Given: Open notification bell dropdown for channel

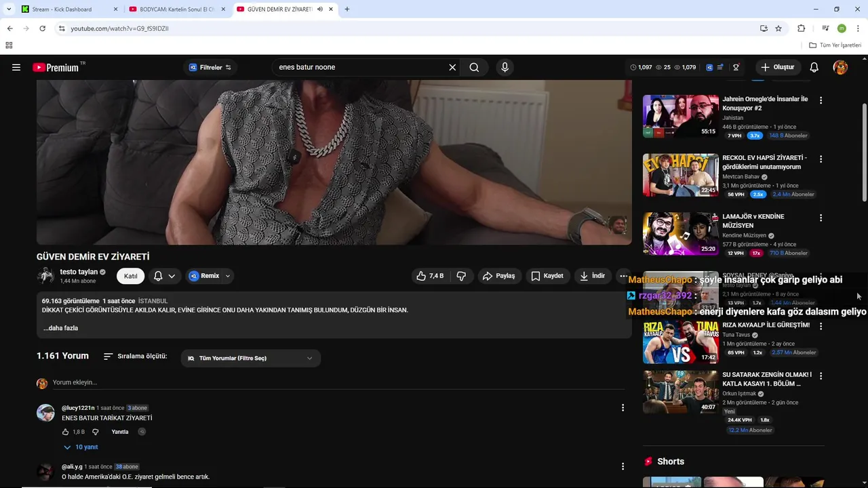Looking at the screenshot, I should (164, 276).
